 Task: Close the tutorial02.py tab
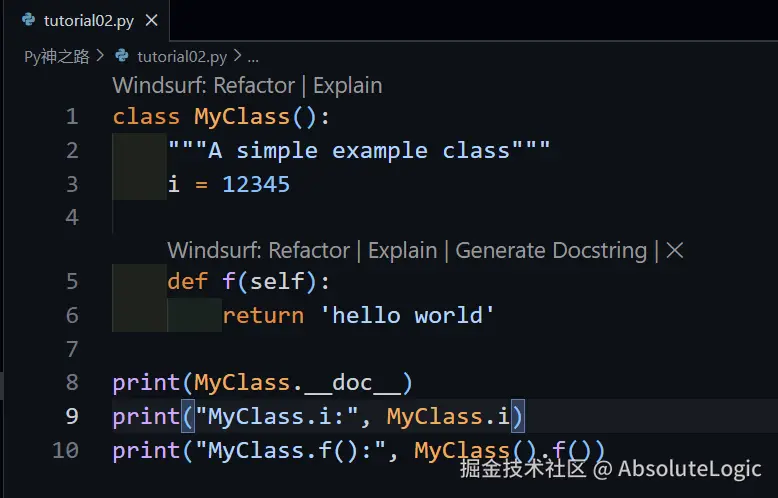pos(151,20)
